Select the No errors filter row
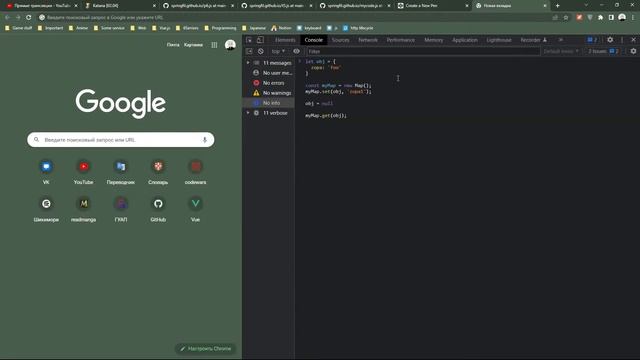 point(269,83)
